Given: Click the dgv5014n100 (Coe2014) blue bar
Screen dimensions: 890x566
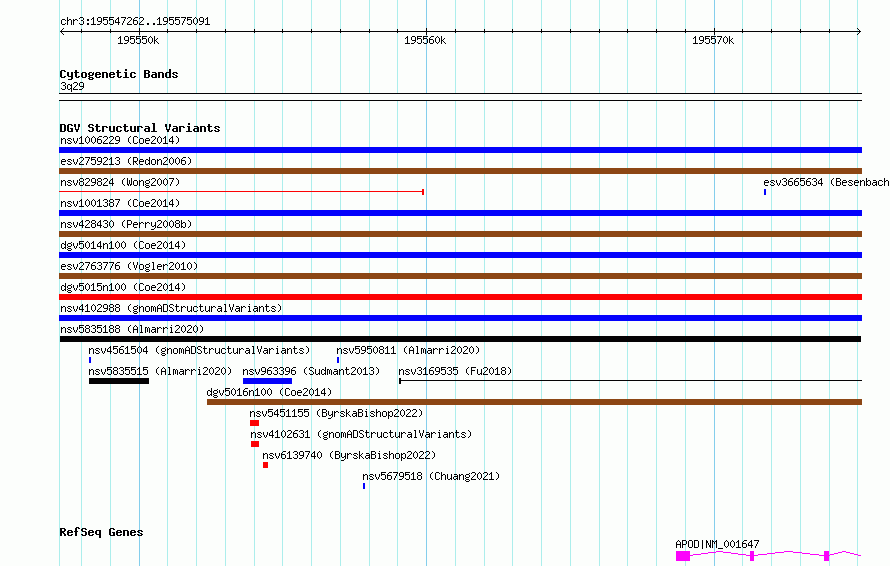Looking at the screenshot, I should coord(460,255).
